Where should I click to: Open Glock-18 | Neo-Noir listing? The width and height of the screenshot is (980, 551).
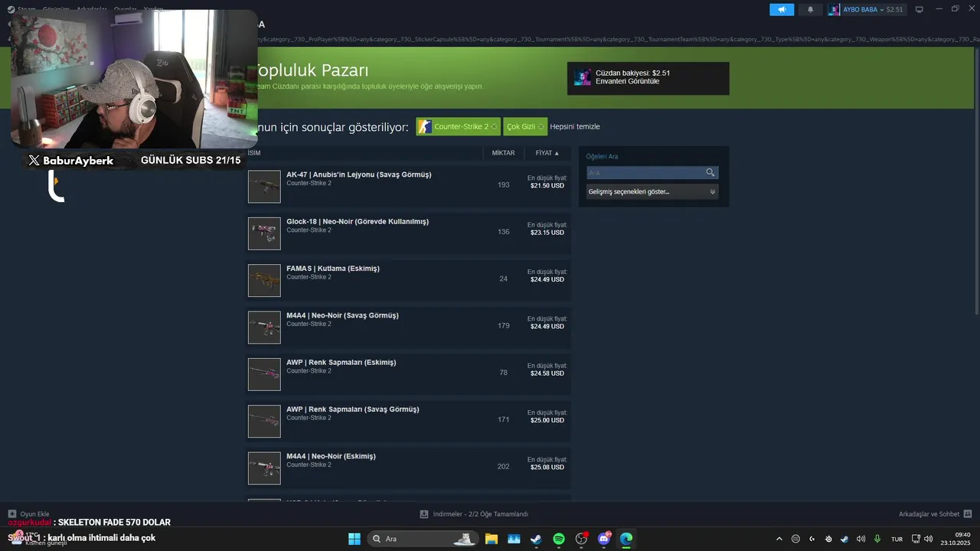click(x=358, y=222)
